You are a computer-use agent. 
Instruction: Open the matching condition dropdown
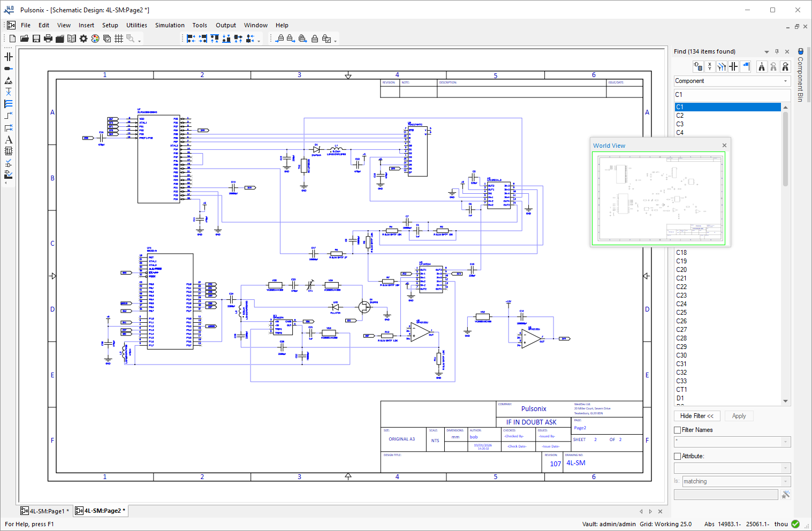pyautogui.click(x=784, y=481)
